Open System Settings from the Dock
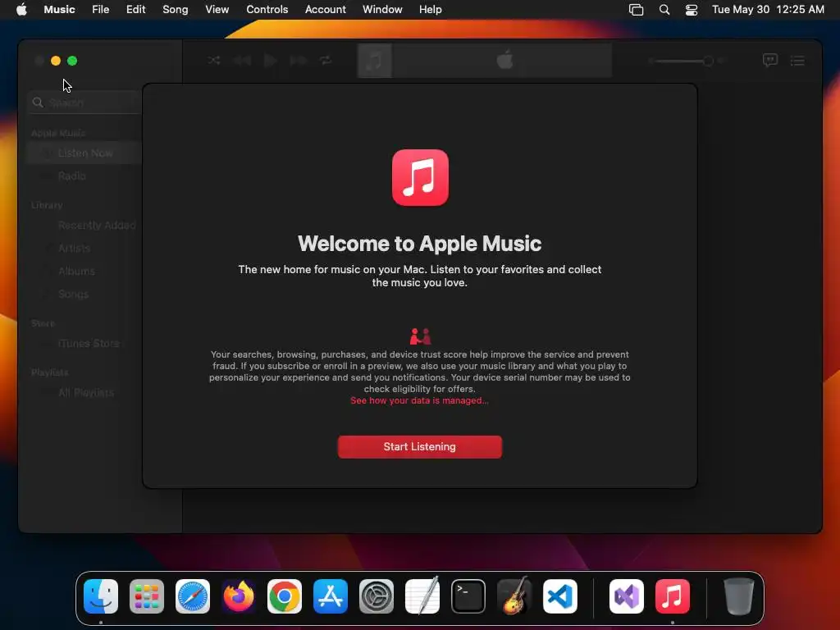 (376, 596)
